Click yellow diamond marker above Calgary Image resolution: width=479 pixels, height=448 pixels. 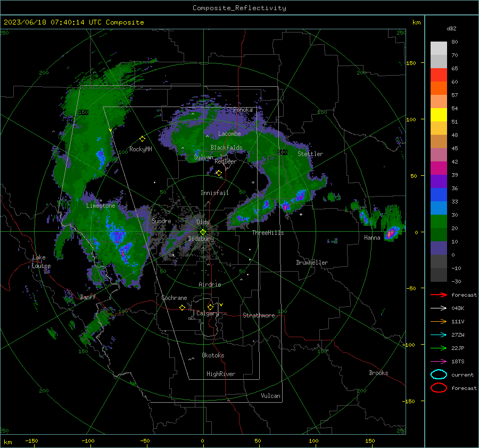click(210, 307)
